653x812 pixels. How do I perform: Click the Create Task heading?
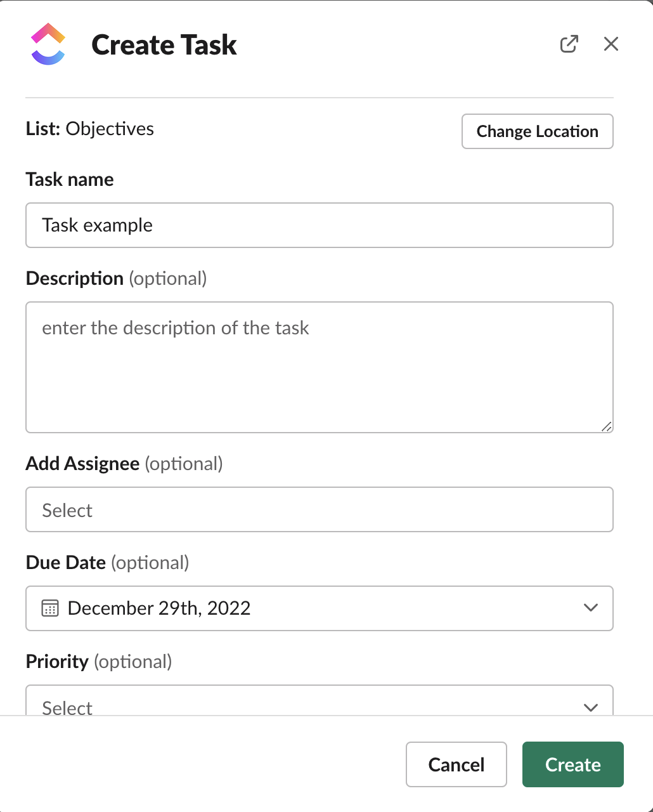coord(164,45)
